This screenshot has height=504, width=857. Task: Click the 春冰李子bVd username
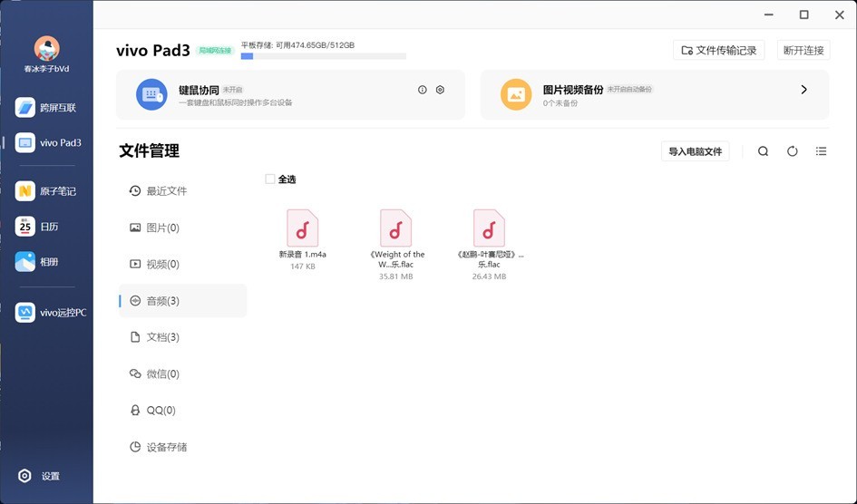pyautogui.click(x=46, y=70)
